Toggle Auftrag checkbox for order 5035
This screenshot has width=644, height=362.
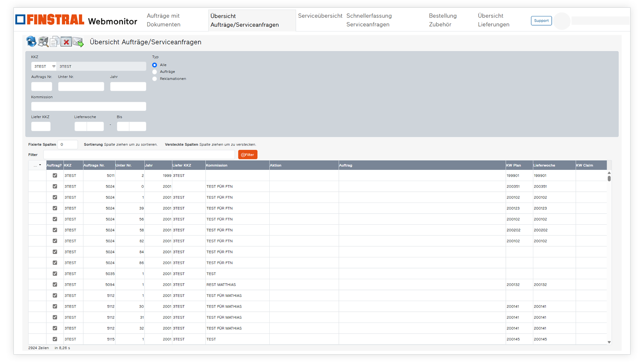pyautogui.click(x=55, y=274)
